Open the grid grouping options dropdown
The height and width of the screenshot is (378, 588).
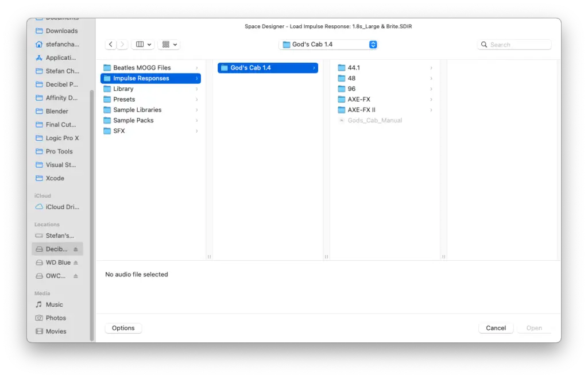169,44
